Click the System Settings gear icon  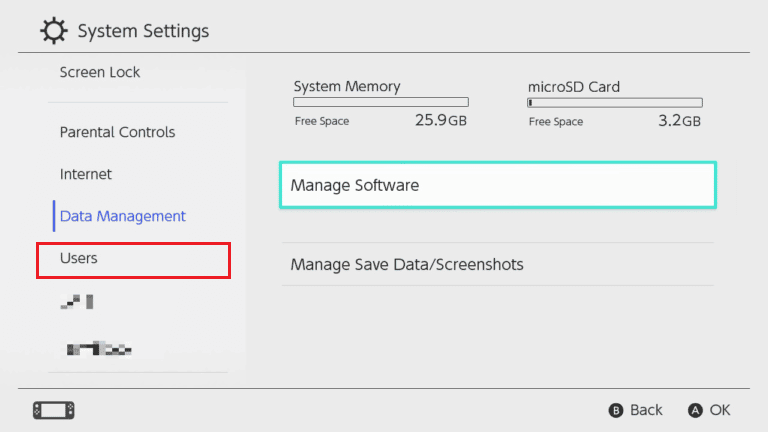pos(55,31)
